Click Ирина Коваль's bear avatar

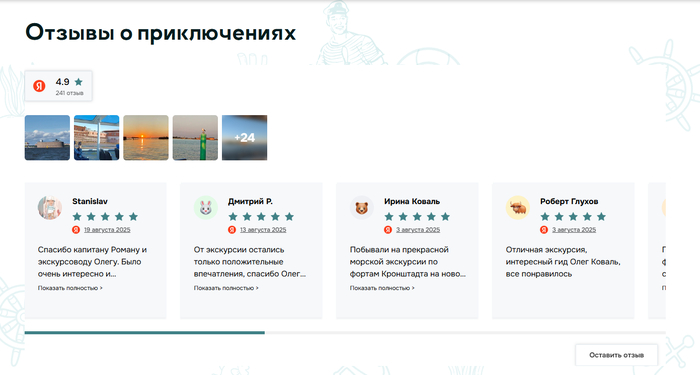[362, 208]
